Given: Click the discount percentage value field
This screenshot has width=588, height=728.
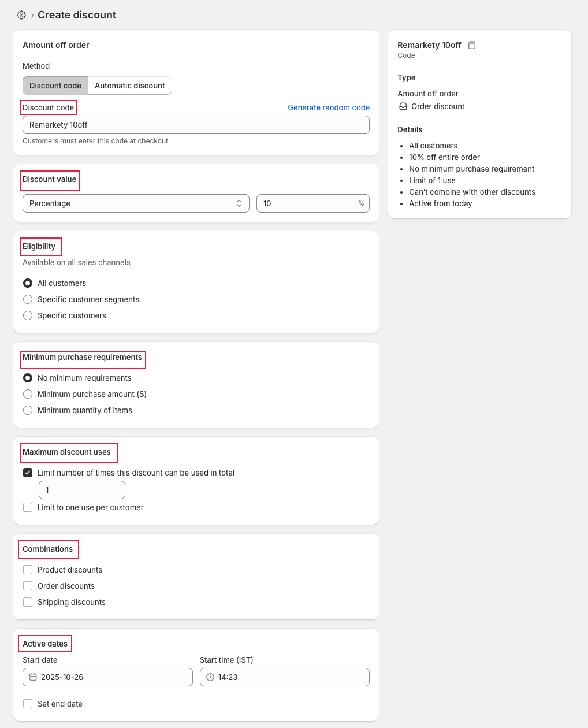Looking at the screenshot, I should click(313, 203).
